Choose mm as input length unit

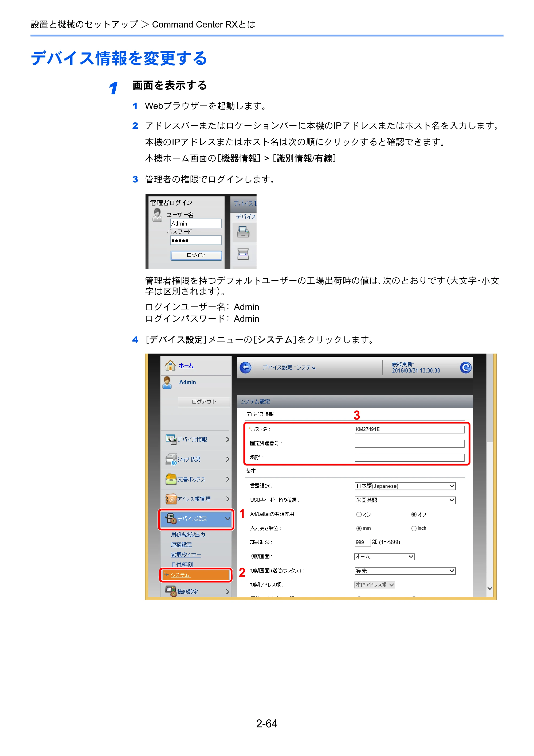tap(359, 529)
